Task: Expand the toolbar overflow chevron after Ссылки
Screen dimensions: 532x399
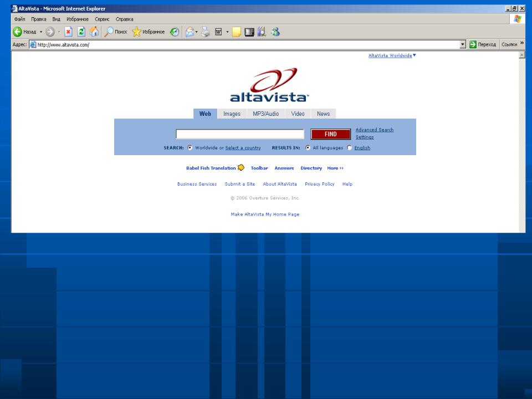Action: coord(522,43)
